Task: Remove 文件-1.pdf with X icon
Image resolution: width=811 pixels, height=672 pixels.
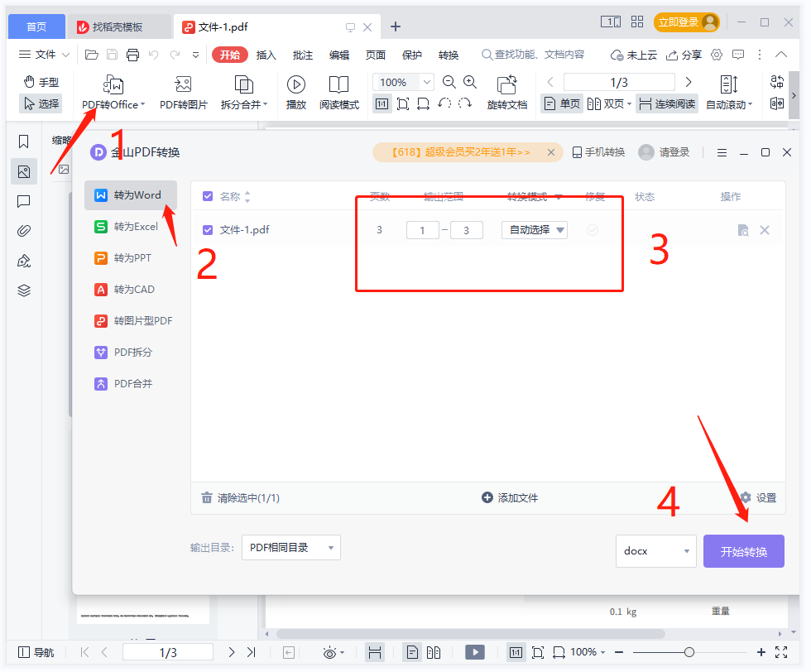Action: (765, 230)
